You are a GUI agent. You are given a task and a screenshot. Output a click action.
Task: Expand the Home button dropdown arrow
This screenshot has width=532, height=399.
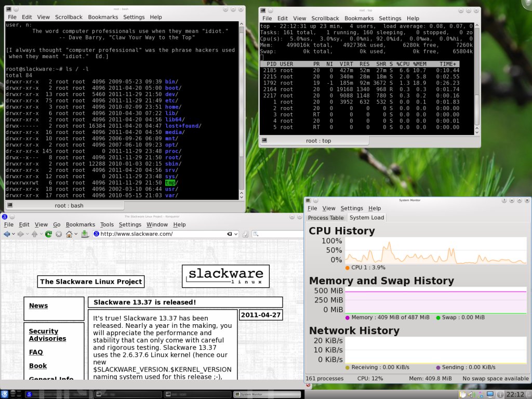(x=76, y=234)
